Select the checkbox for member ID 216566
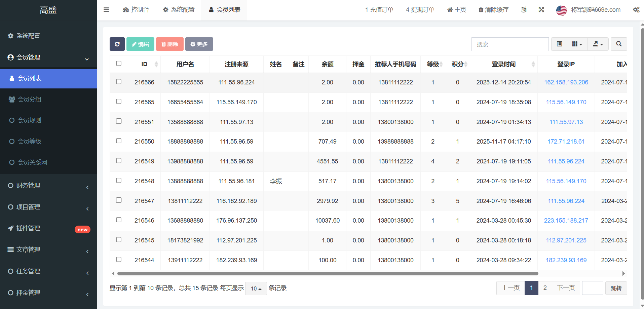The width and height of the screenshot is (644, 309). point(119,82)
